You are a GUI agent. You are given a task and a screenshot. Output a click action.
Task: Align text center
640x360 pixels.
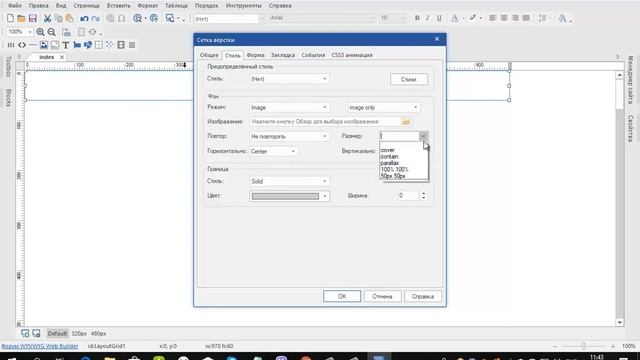tap(504, 18)
